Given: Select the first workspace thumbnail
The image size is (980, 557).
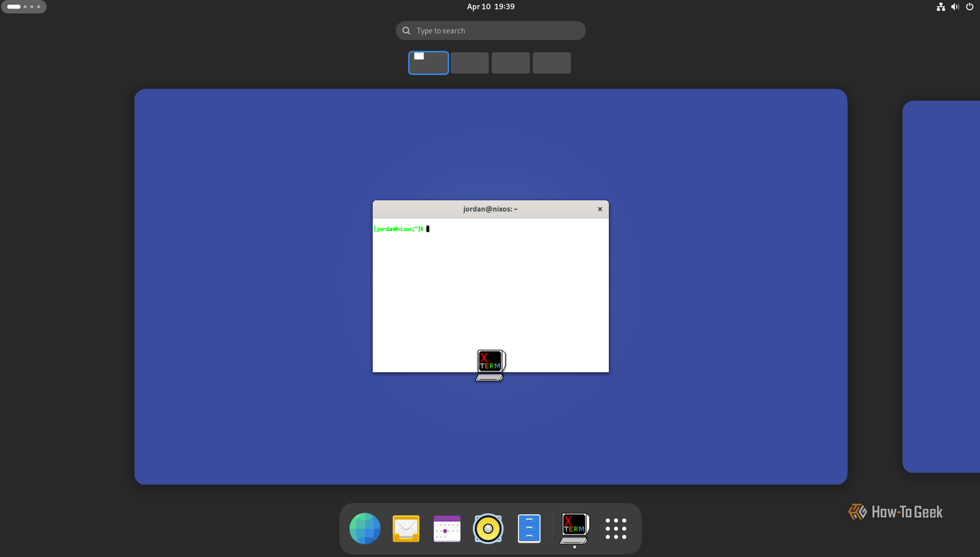Looking at the screenshot, I should 428,62.
